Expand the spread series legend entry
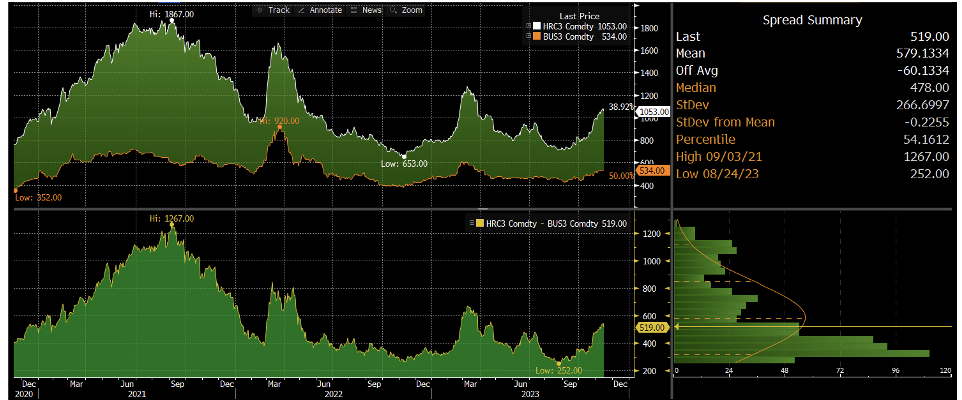Screen dimensions: 962x400 pyautogui.click(x=470, y=225)
